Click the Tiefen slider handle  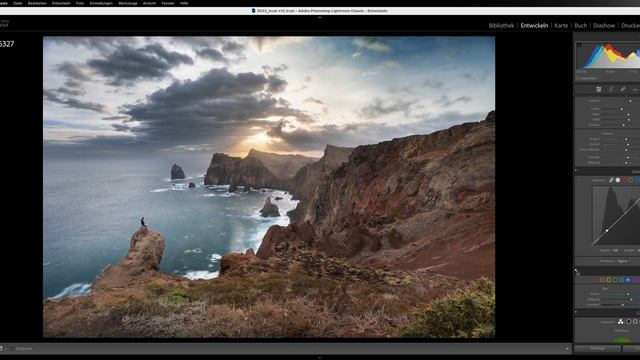click(x=629, y=114)
